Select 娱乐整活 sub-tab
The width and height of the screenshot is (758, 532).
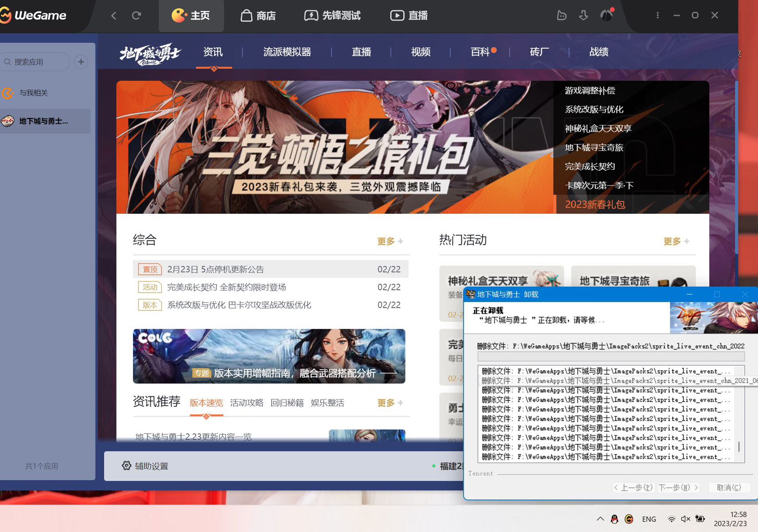[328, 403]
